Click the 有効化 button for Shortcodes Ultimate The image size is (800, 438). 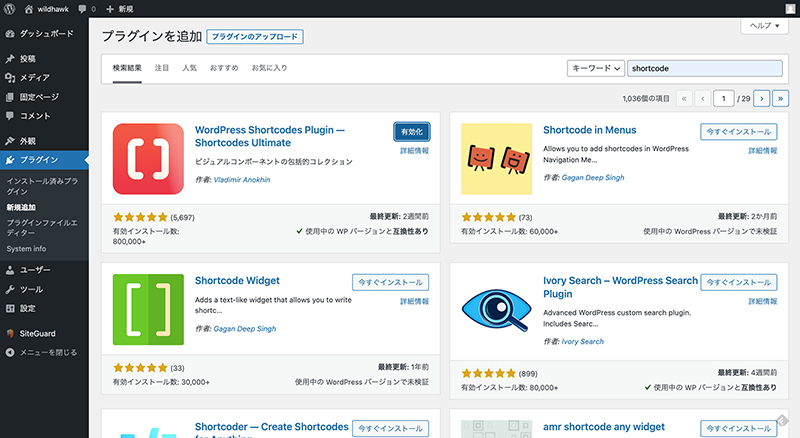tap(412, 132)
